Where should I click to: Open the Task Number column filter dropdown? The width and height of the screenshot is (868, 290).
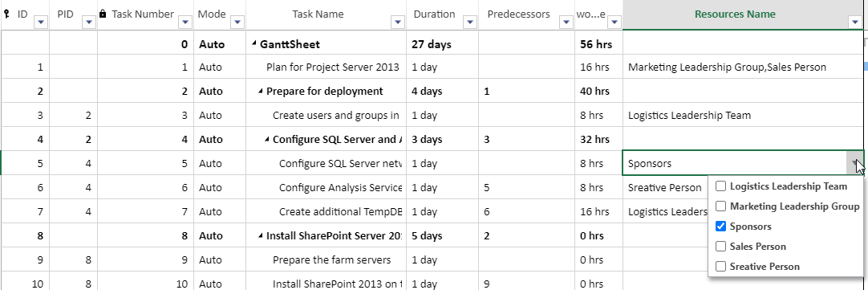pos(185,22)
